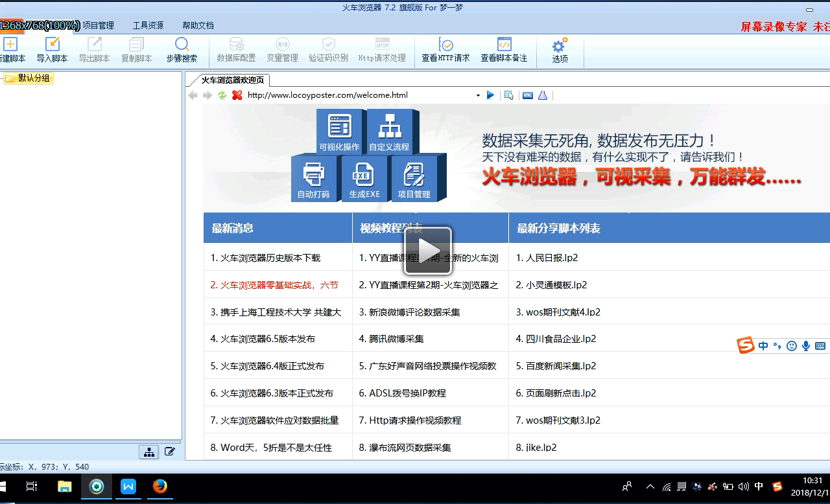830x504 pixels.
Task: Click Sogou IME emoji smiley icon
Action: coord(792,346)
